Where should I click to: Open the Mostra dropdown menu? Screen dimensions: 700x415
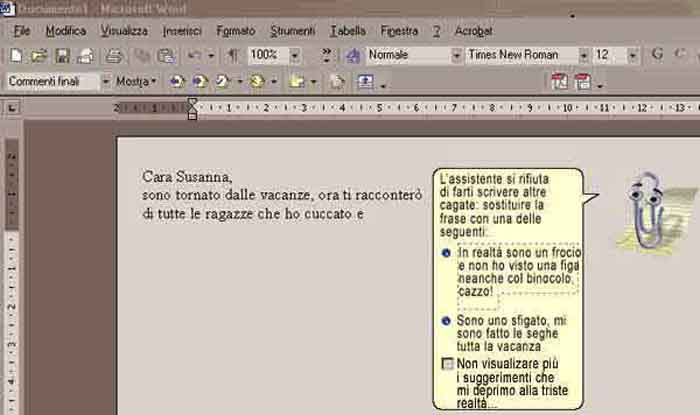pos(137,82)
